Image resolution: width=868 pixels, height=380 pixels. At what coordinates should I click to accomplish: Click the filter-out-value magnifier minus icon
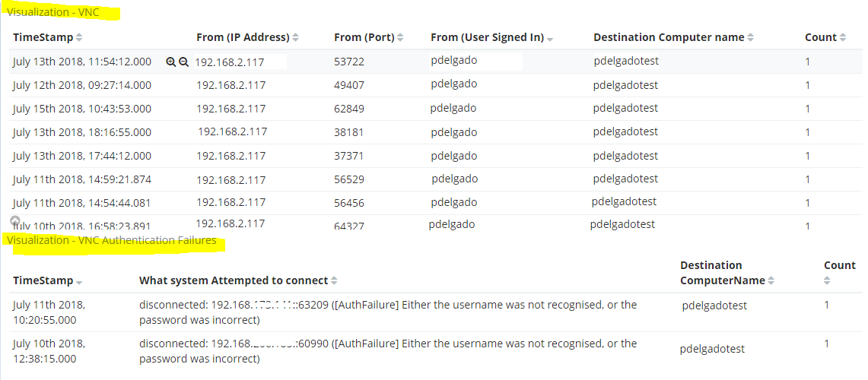(184, 62)
